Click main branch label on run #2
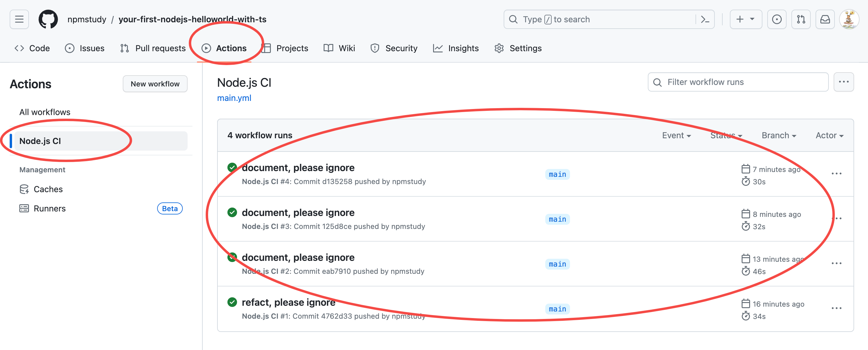Viewport: 868px width, 350px height. (x=557, y=264)
